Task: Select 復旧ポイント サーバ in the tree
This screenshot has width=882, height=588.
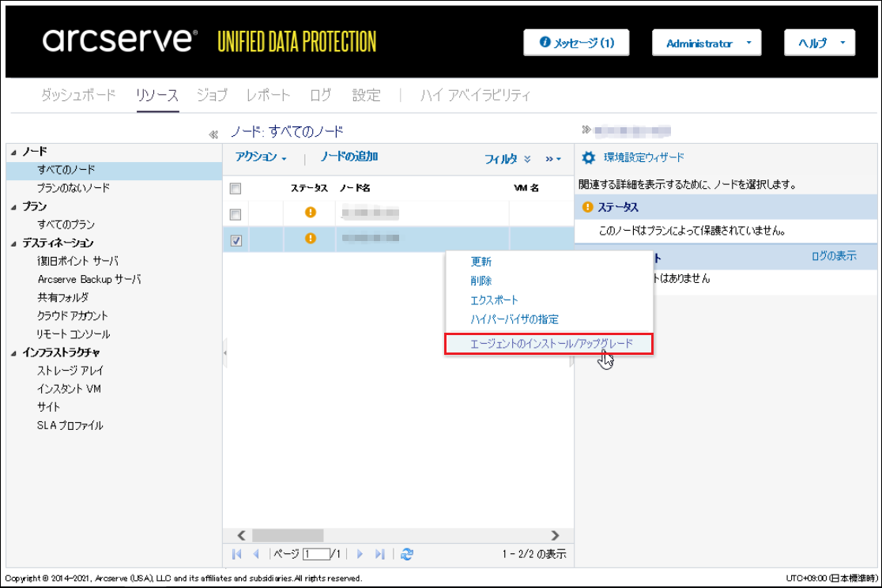Action: click(x=77, y=261)
